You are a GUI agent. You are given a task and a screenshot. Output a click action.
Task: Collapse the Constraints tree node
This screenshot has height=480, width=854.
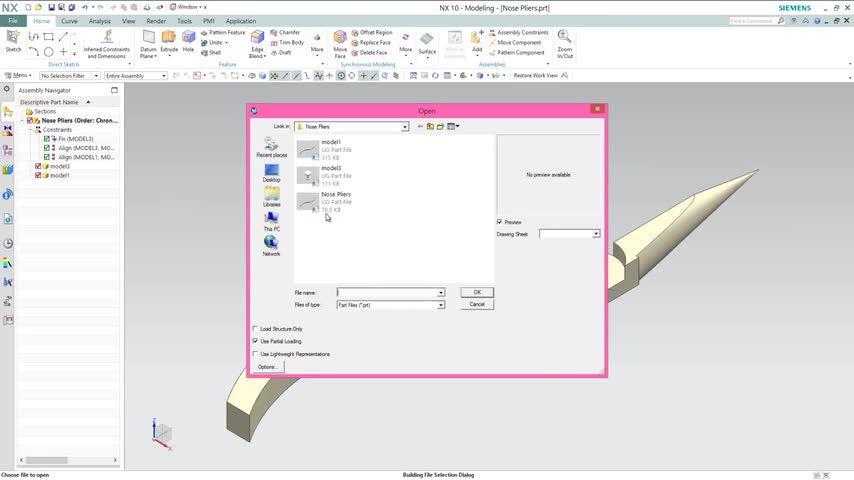coord(30,130)
